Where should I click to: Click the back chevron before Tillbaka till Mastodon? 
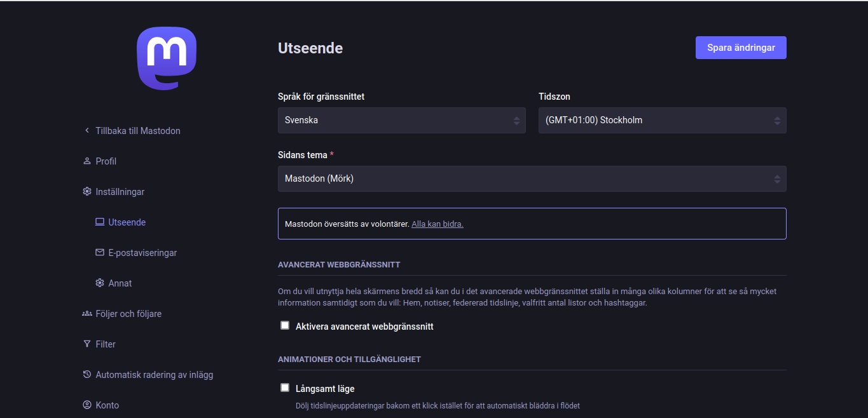(86, 130)
